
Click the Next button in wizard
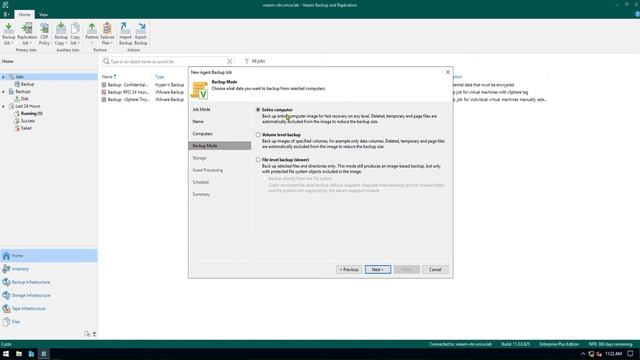point(378,269)
